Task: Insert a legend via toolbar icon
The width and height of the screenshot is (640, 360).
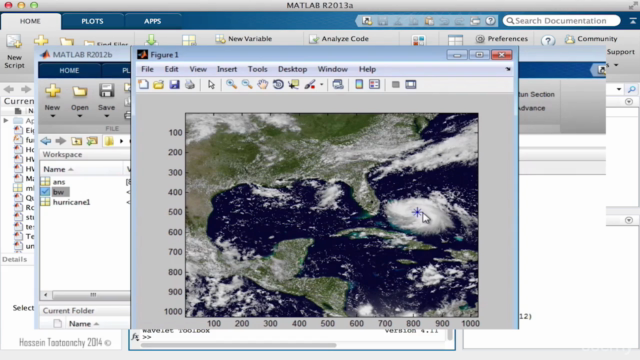Action: (374, 84)
